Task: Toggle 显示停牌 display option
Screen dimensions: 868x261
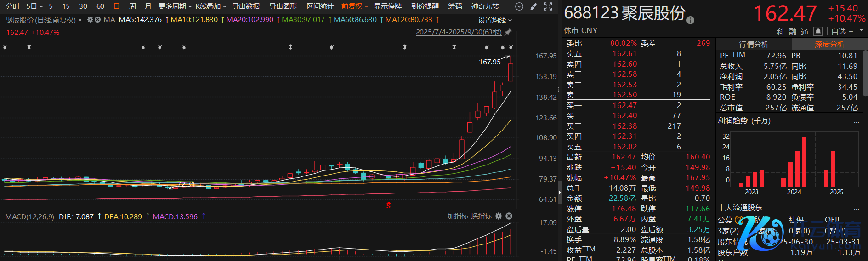Action: tap(387, 6)
